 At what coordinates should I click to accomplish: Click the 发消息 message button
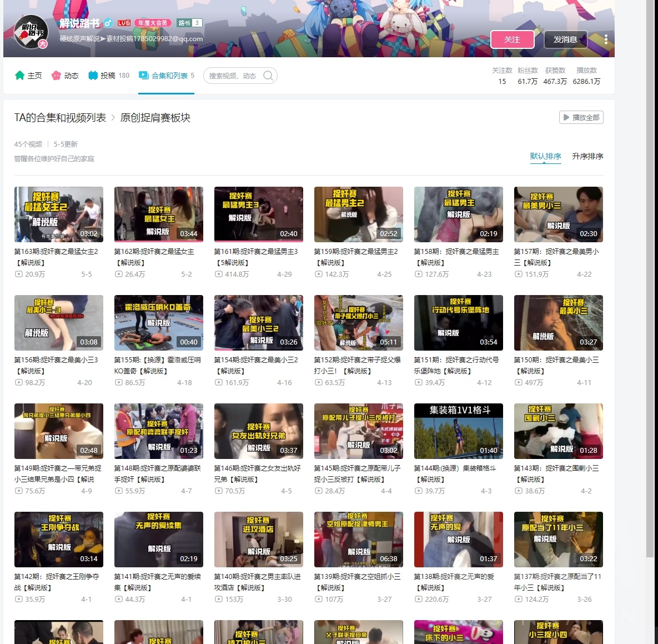pyautogui.click(x=566, y=39)
